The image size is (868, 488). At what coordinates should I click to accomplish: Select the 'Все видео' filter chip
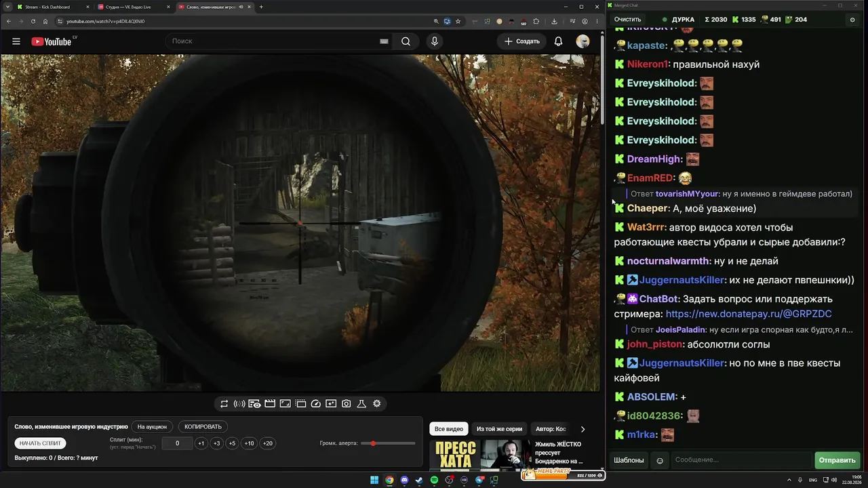coord(449,429)
